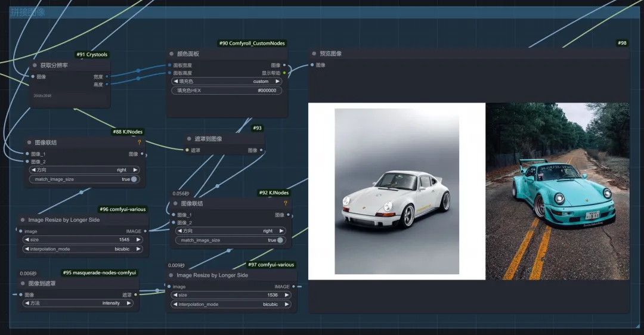Screen dimensions: 644x335
Task: Click the 图像_1 input port on #88 图像联结
Action: [x=27, y=154]
